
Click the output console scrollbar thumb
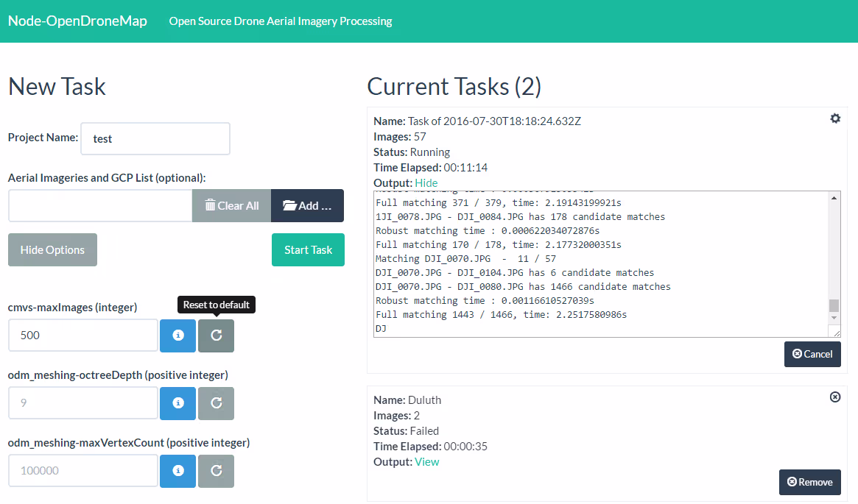click(834, 305)
